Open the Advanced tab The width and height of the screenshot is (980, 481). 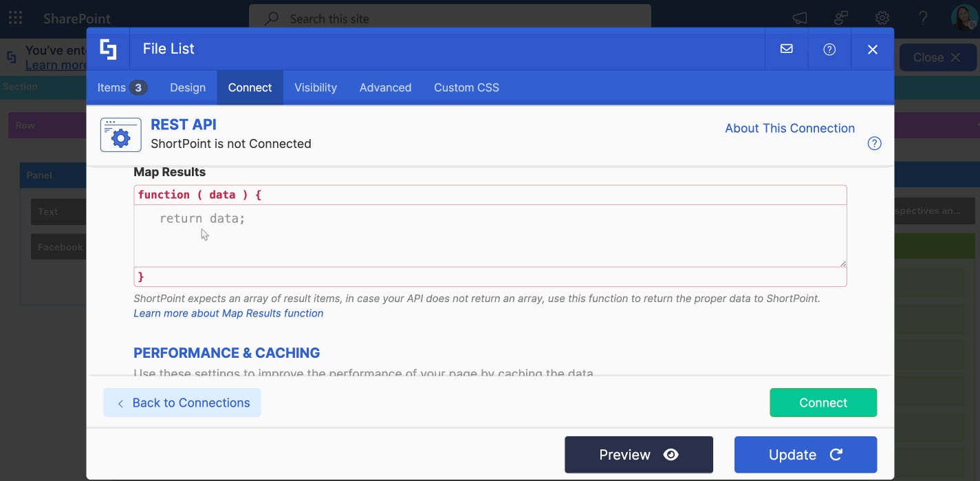click(x=385, y=87)
